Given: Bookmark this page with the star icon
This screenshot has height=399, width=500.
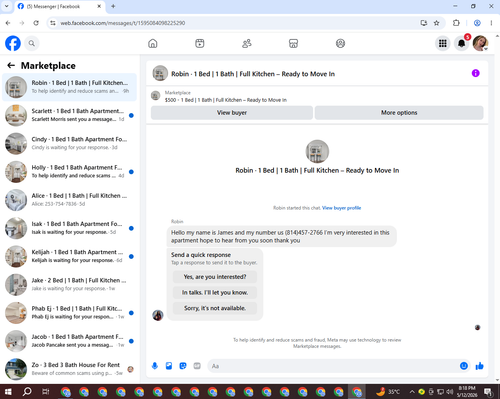Looking at the screenshot, I should (x=436, y=23).
